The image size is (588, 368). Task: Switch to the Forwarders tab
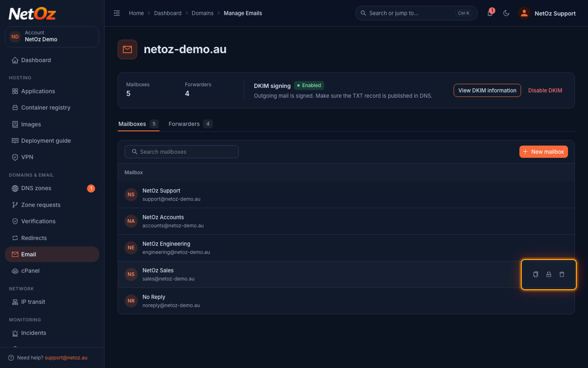pyautogui.click(x=190, y=124)
